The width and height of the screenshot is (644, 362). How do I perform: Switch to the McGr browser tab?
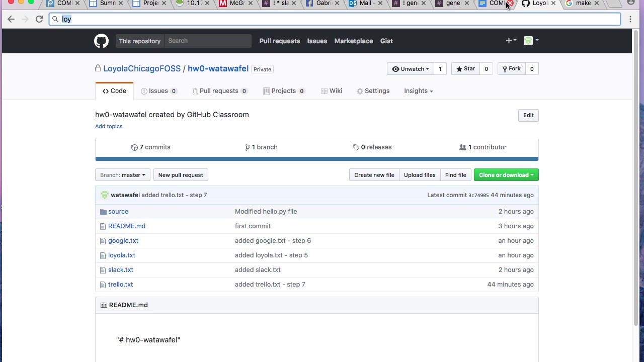tap(236, 4)
